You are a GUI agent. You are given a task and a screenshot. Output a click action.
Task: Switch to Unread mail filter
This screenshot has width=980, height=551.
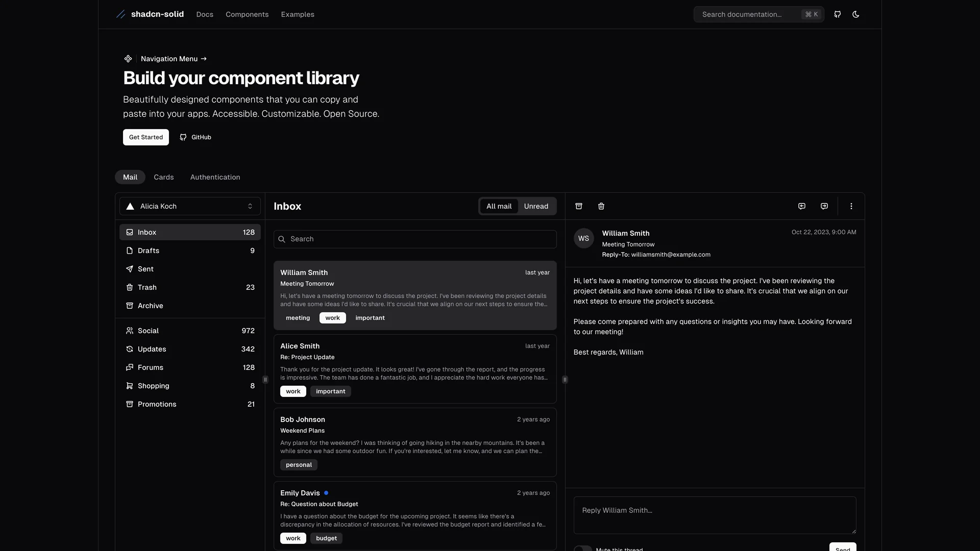click(535, 206)
